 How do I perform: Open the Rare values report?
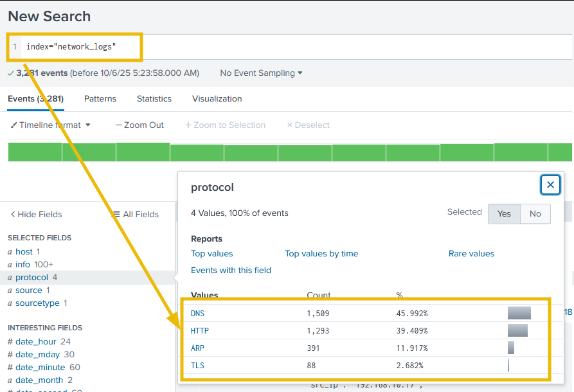point(471,254)
